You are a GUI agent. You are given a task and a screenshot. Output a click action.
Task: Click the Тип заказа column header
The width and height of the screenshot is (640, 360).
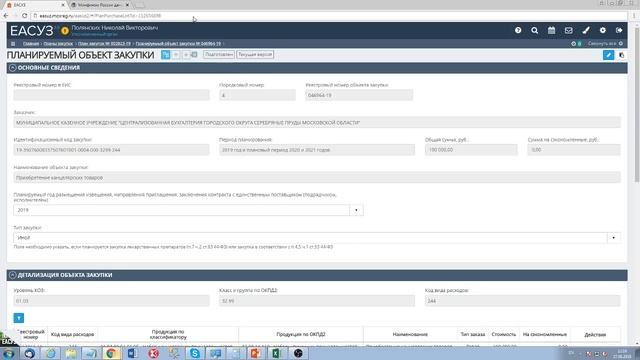[x=473, y=334]
